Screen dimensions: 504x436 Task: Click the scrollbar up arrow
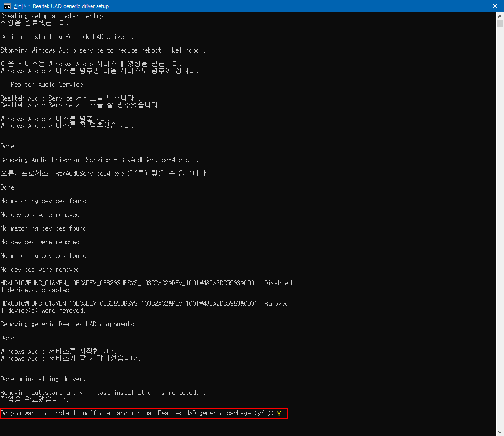pyautogui.click(x=500, y=16)
